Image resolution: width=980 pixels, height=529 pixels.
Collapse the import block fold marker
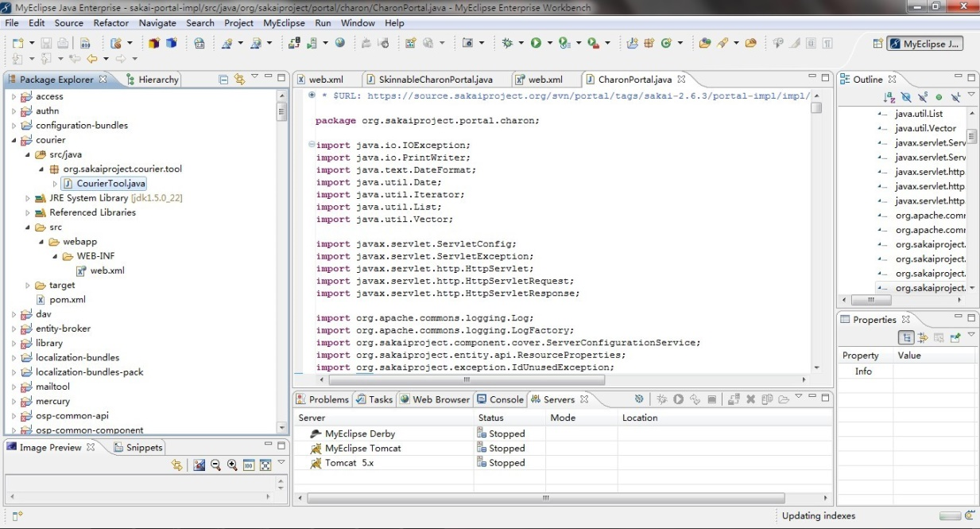pos(311,145)
